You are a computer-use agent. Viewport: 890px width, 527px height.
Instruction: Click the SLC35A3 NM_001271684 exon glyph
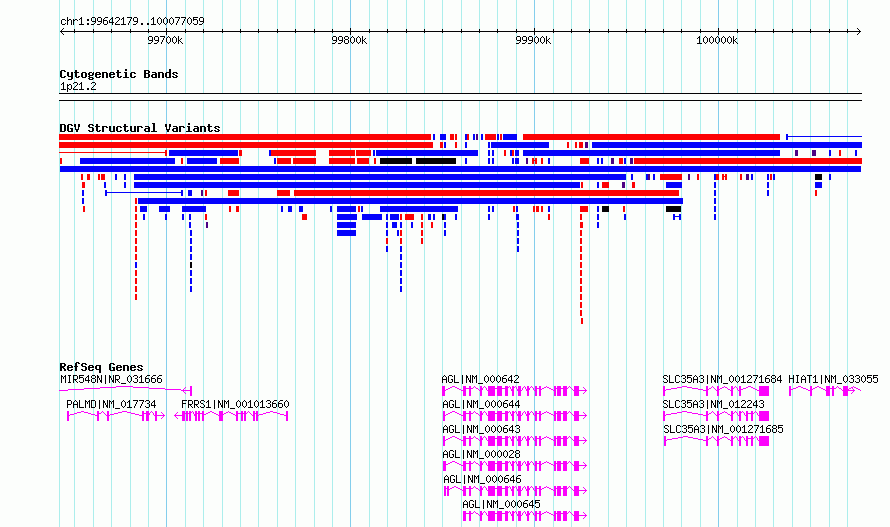click(716, 391)
